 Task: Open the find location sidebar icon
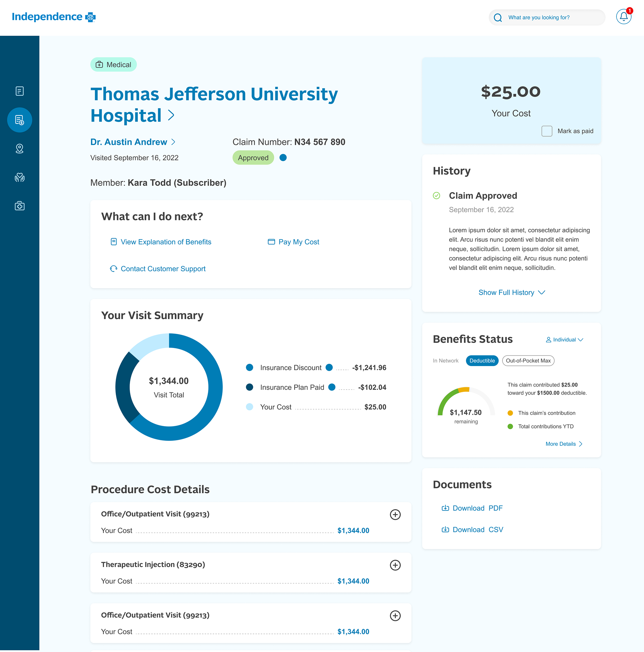click(19, 149)
